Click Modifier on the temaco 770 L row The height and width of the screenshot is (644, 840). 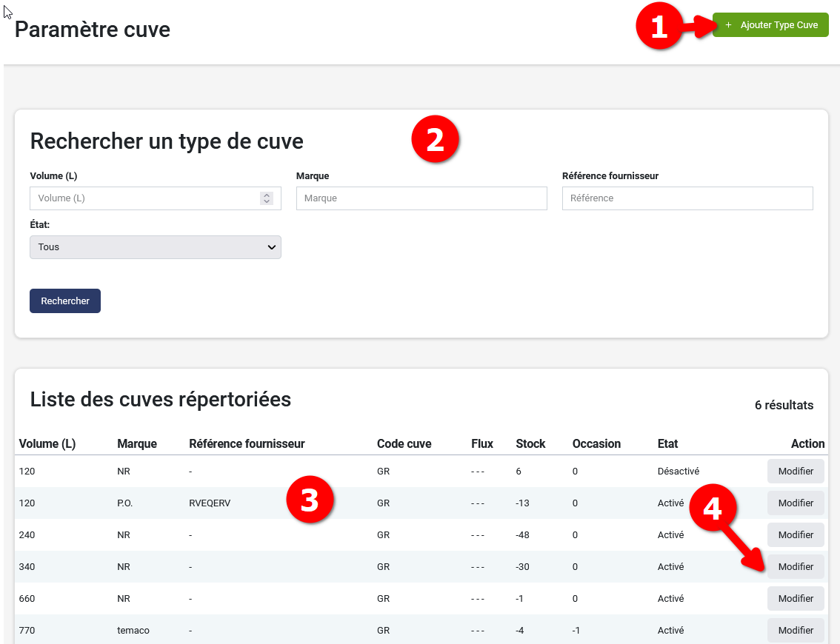click(795, 630)
